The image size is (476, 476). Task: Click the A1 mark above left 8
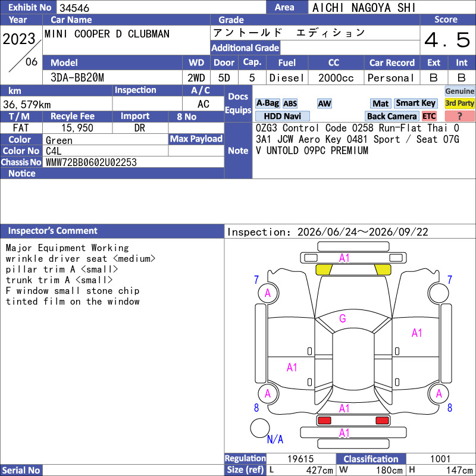(292, 368)
